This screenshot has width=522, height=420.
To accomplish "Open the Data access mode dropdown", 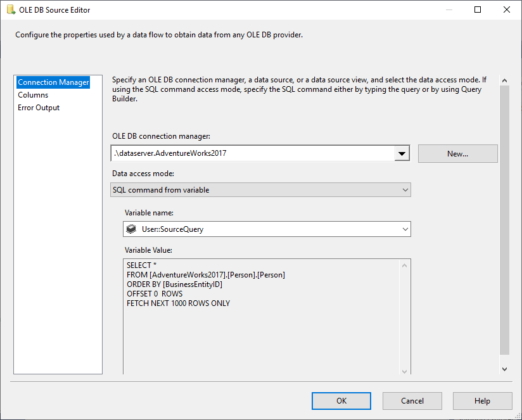I will point(260,189).
